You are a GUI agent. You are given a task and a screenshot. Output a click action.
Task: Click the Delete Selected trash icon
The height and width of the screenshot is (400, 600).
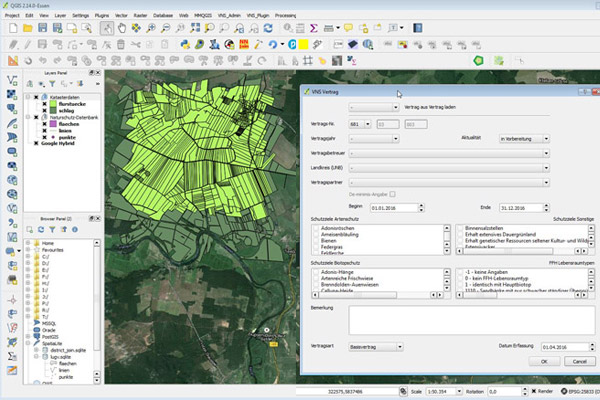121,44
